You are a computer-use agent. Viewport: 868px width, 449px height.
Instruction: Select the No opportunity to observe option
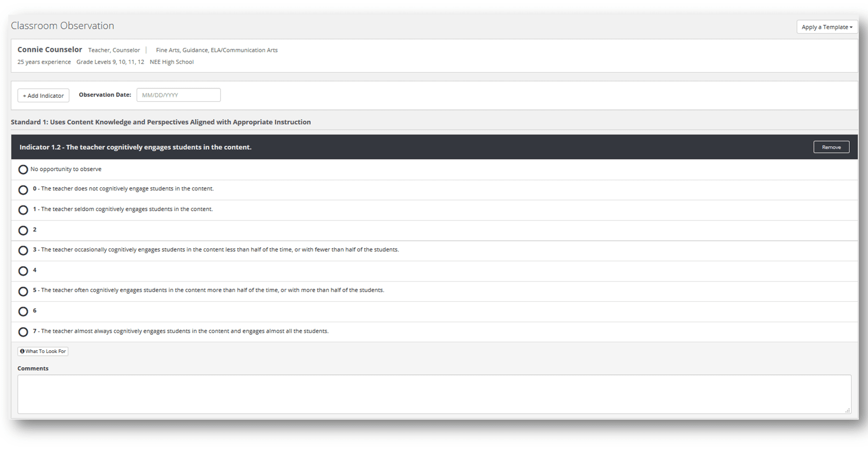pyautogui.click(x=23, y=169)
